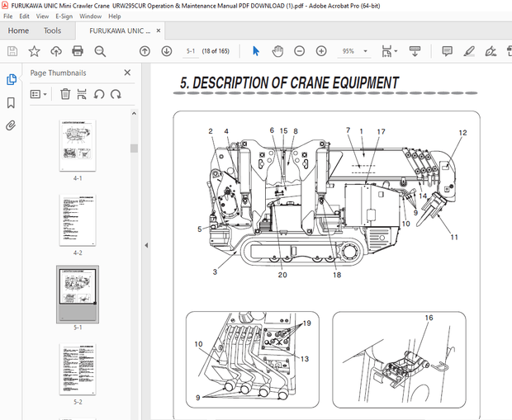This screenshot has height=420, width=512.
Task: Go to the next page
Action: (167, 51)
